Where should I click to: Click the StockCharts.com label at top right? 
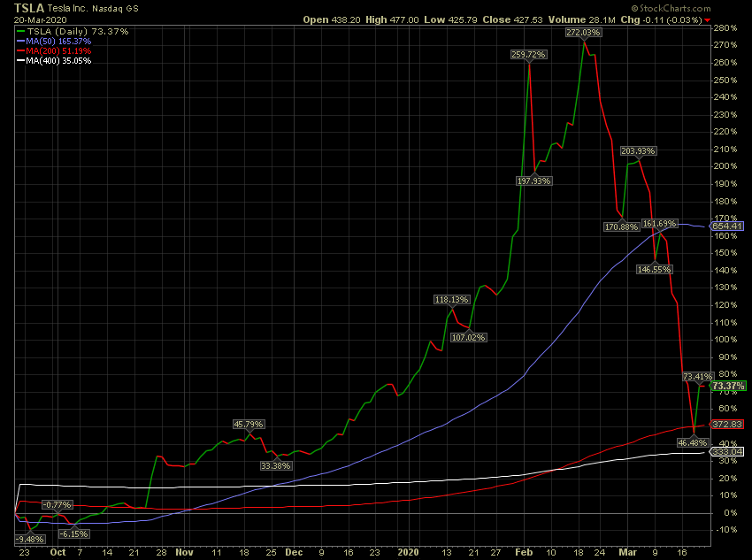click(x=671, y=8)
